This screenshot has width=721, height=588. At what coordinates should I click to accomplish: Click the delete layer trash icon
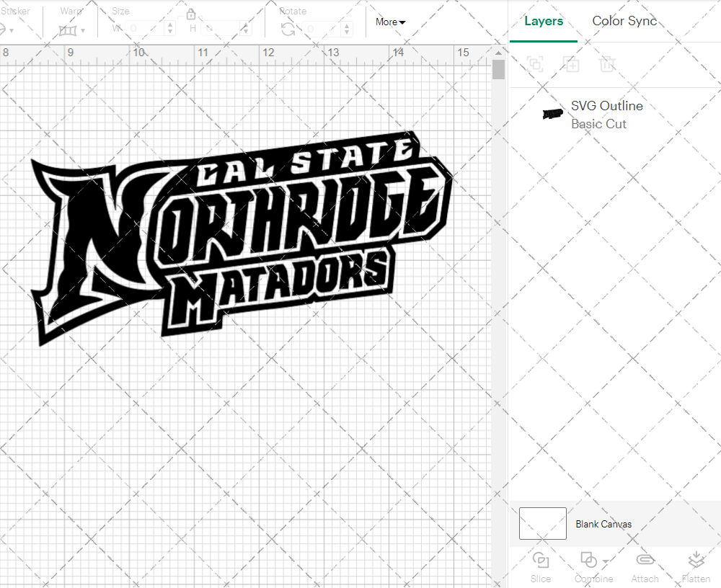click(608, 64)
